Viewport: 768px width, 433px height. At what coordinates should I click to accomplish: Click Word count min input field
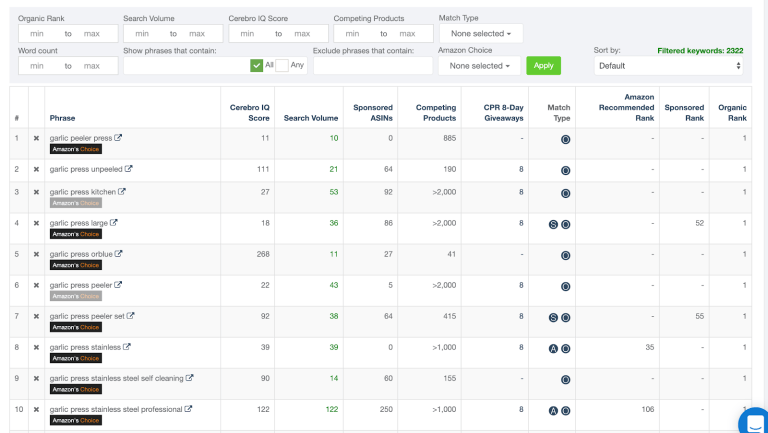coord(37,66)
